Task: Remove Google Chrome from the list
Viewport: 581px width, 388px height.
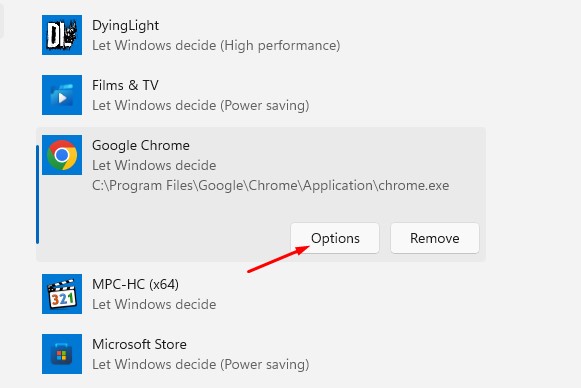Action: coord(435,238)
